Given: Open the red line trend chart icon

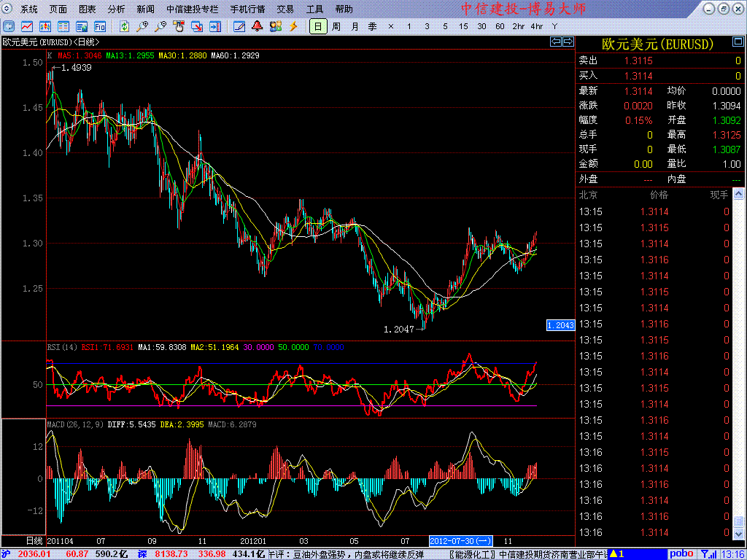Looking at the screenshot, I should pos(27,26).
